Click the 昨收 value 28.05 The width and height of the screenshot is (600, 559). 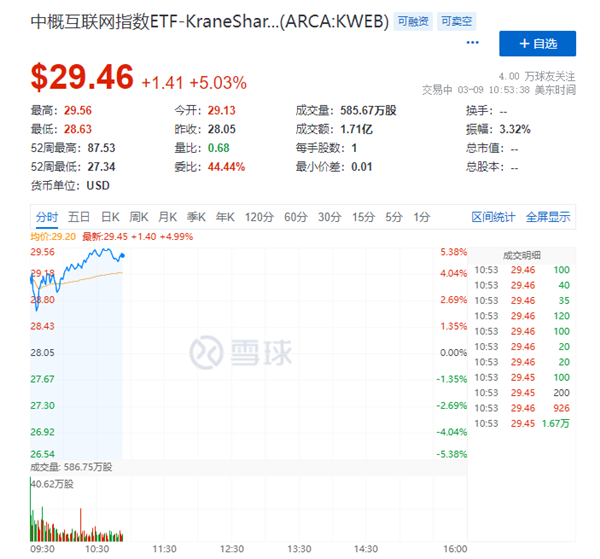click(x=222, y=129)
